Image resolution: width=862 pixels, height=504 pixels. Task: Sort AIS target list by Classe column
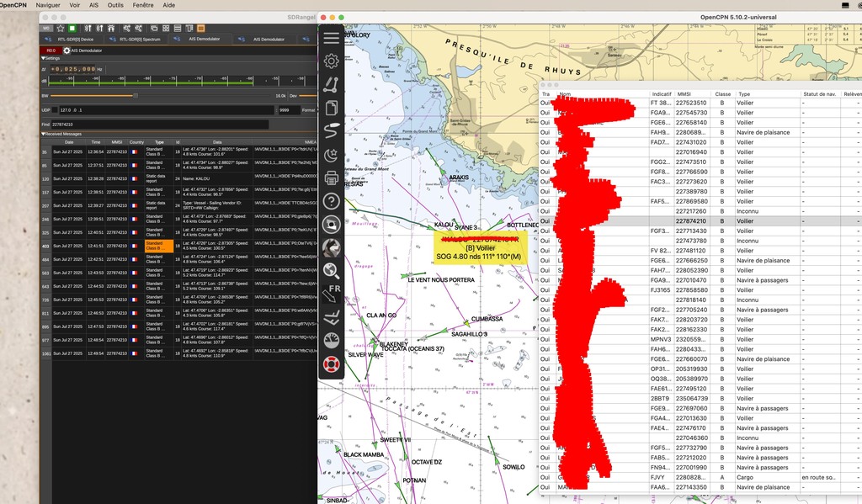coord(722,94)
